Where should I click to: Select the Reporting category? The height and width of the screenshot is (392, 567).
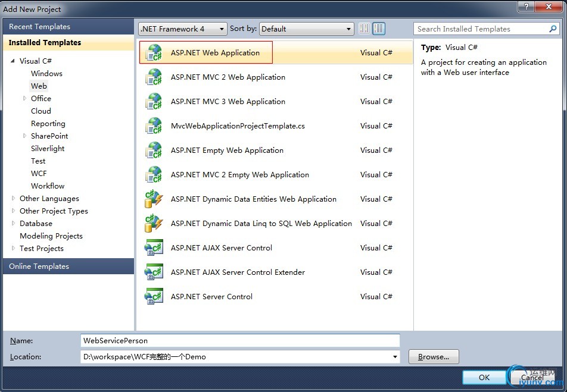pyautogui.click(x=48, y=124)
